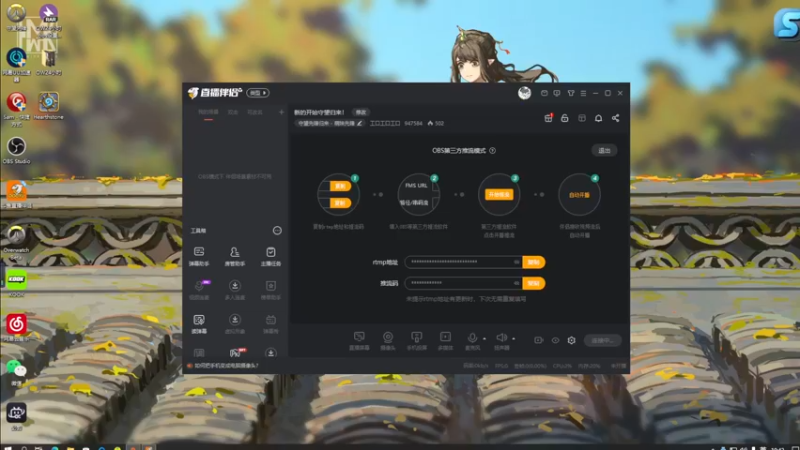Viewport: 800px width, 450px height.
Task: Select the third scene tab
Action: (x=255, y=112)
